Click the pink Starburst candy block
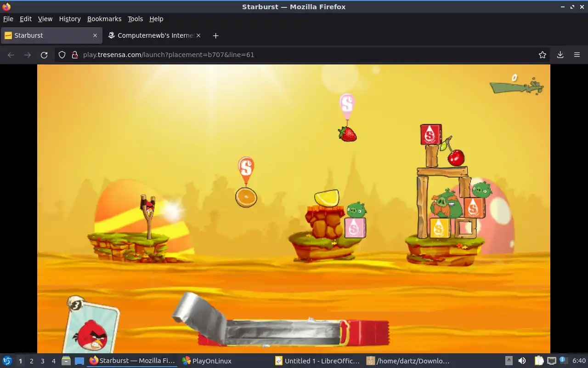588x368 pixels. [x=355, y=228]
